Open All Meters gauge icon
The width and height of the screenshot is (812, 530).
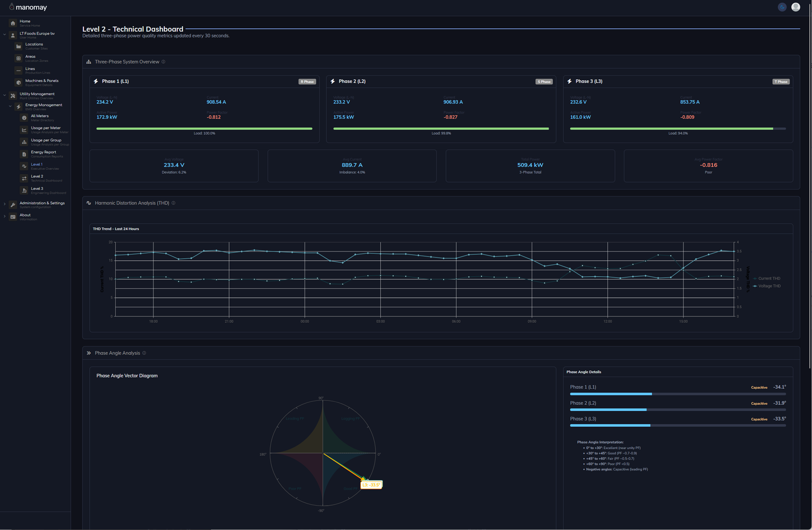(24, 118)
